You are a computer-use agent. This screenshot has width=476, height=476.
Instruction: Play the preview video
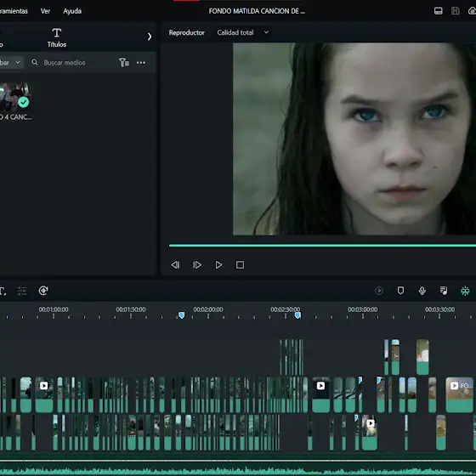click(x=218, y=265)
